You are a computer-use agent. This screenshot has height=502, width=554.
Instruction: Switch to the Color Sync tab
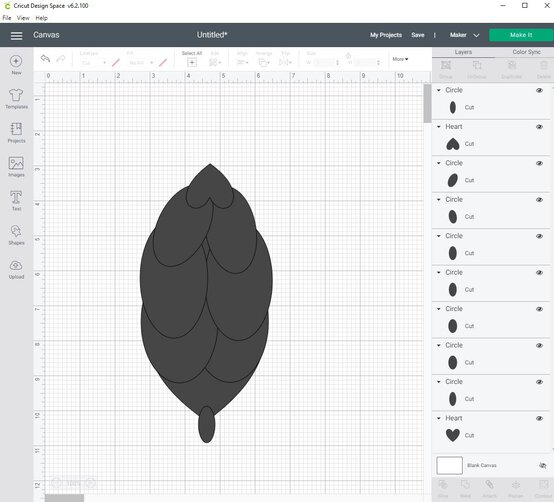click(526, 52)
